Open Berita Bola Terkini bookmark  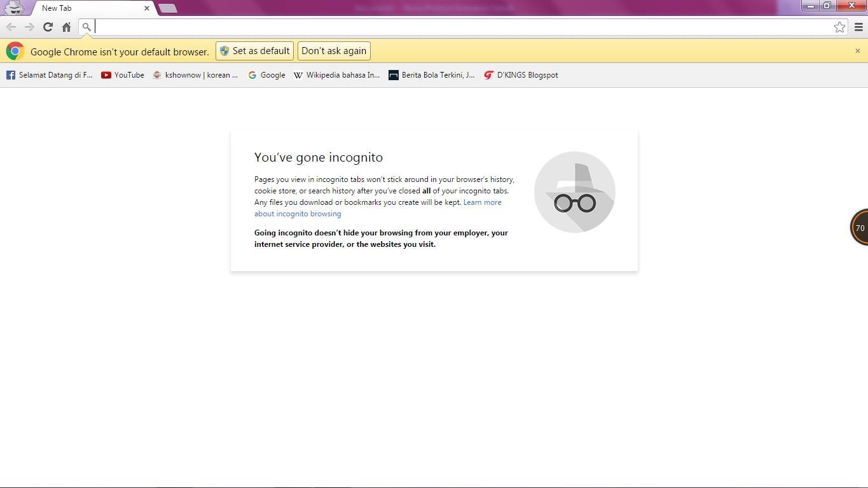pos(431,74)
